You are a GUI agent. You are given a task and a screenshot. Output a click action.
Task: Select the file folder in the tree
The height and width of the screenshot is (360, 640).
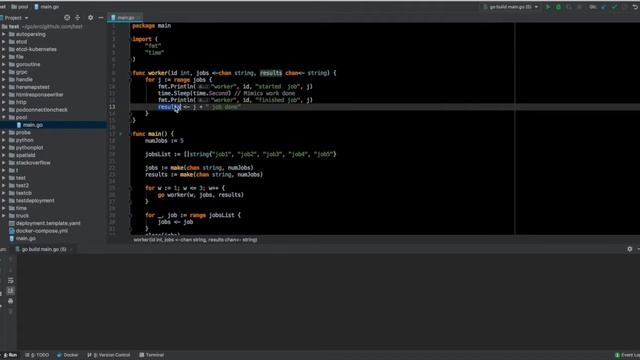coord(19,57)
